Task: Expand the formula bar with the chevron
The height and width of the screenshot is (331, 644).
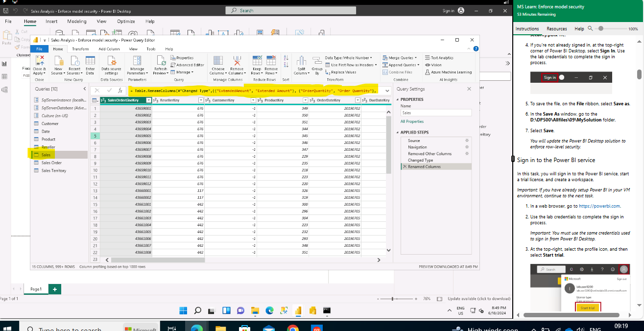Action: click(x=387, y=91)
